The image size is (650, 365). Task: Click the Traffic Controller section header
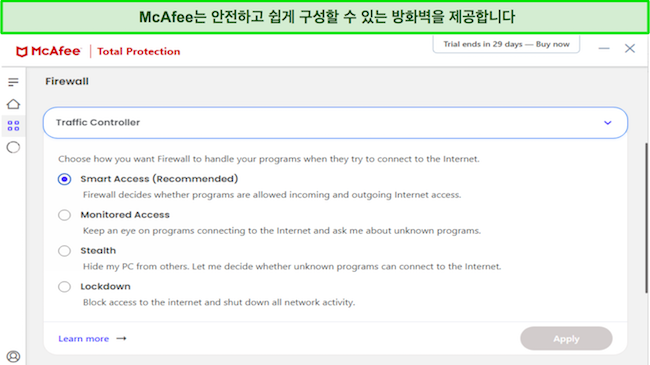point(335,123)
